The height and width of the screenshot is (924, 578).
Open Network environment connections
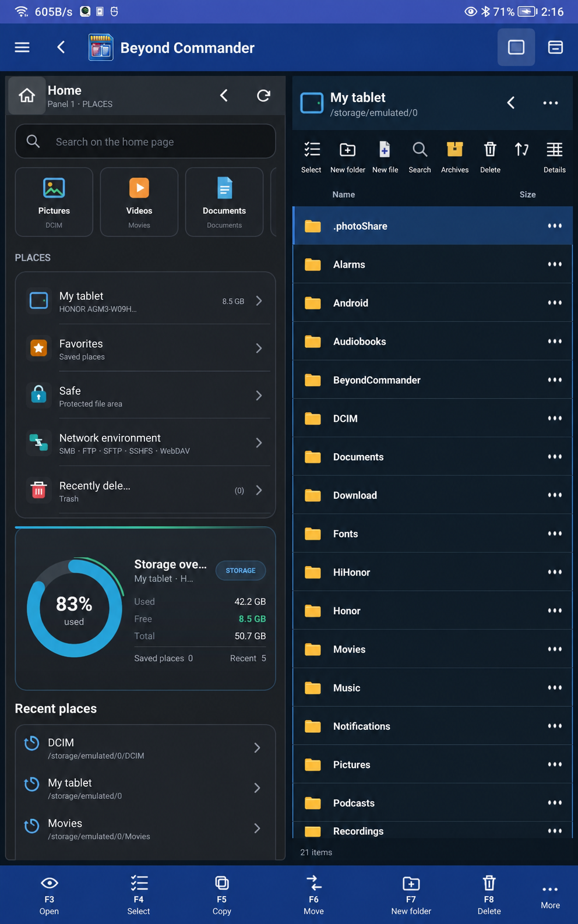click(145, 443)
